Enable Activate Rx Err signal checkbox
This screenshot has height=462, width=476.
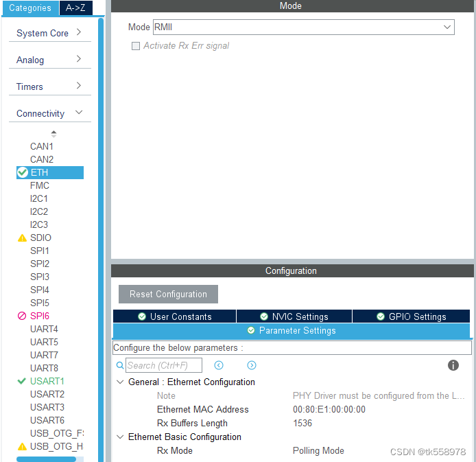click(136, 46)
